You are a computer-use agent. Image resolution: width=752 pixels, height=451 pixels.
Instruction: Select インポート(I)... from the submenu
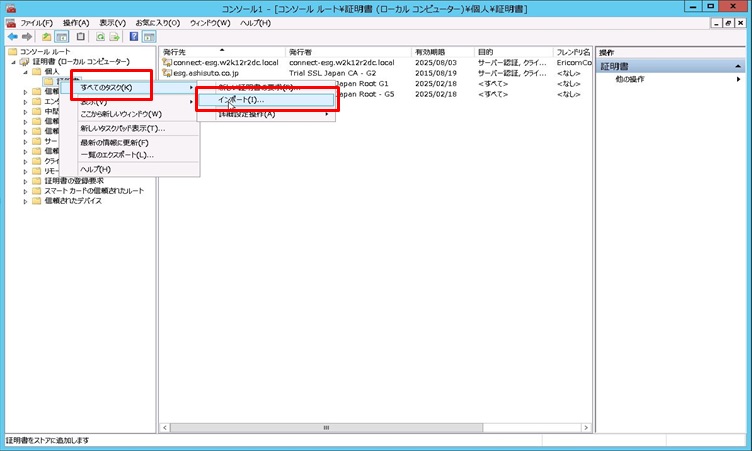point(241,100)
